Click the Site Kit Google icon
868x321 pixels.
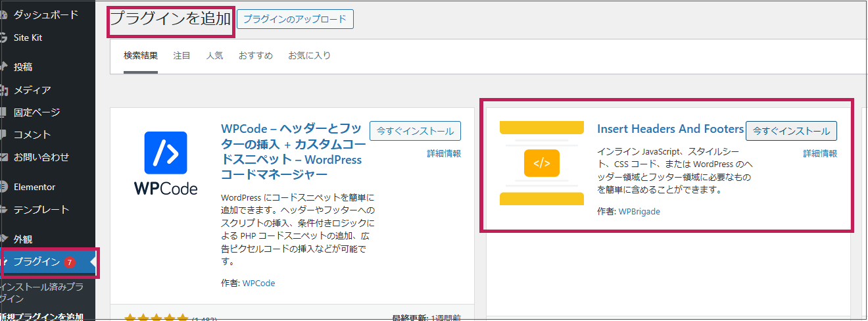tap(3, 37)
